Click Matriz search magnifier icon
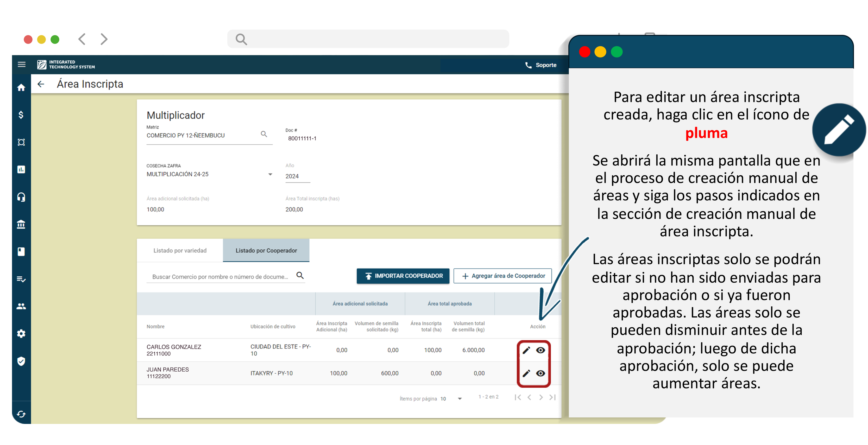Viewport: 868px width, 445px height. [264, 134]
